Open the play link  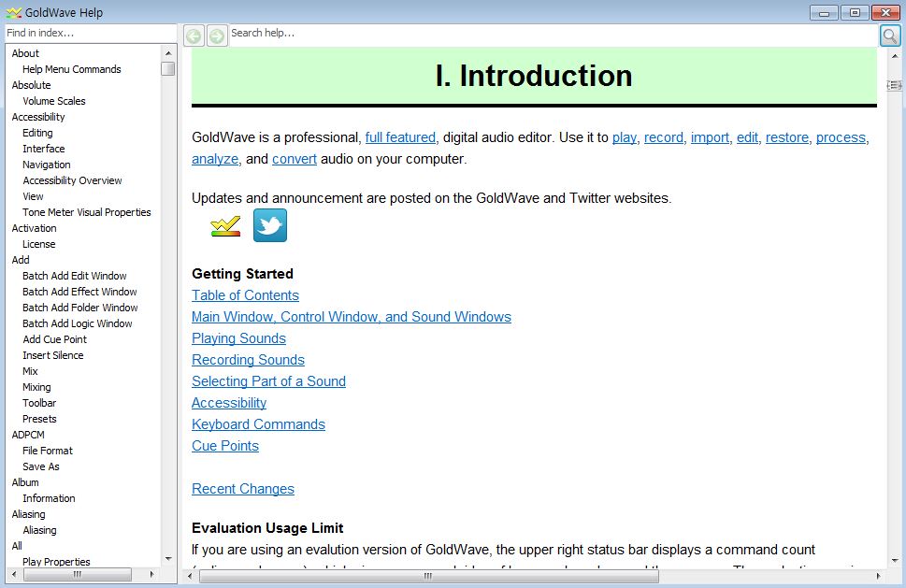coord(624,137)
